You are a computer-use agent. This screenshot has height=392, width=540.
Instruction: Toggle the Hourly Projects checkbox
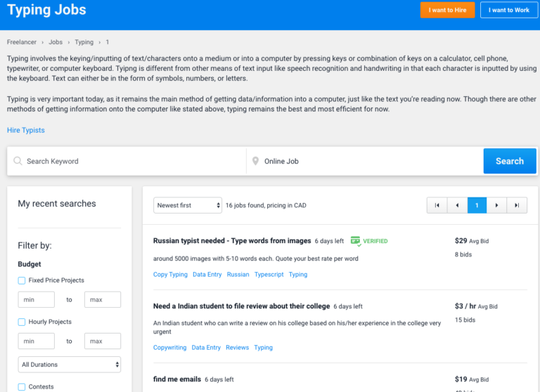[x=22, y=322]
